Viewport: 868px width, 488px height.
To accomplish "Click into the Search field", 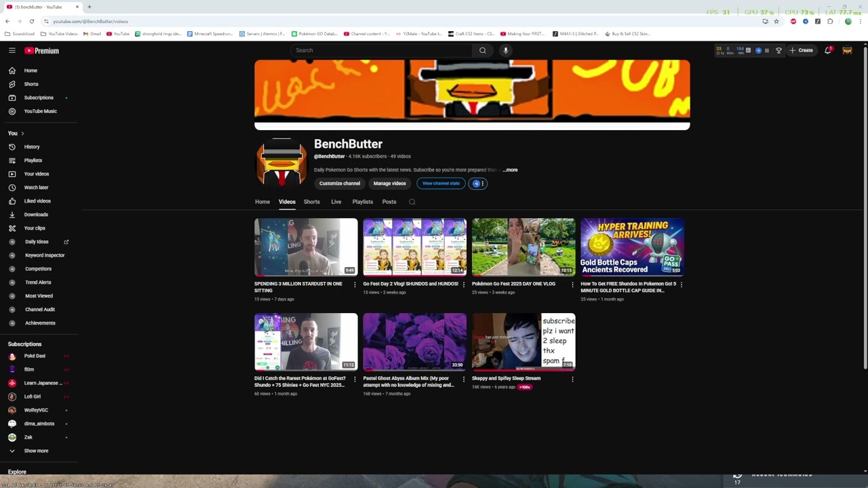I will click(x=382, y=50).
